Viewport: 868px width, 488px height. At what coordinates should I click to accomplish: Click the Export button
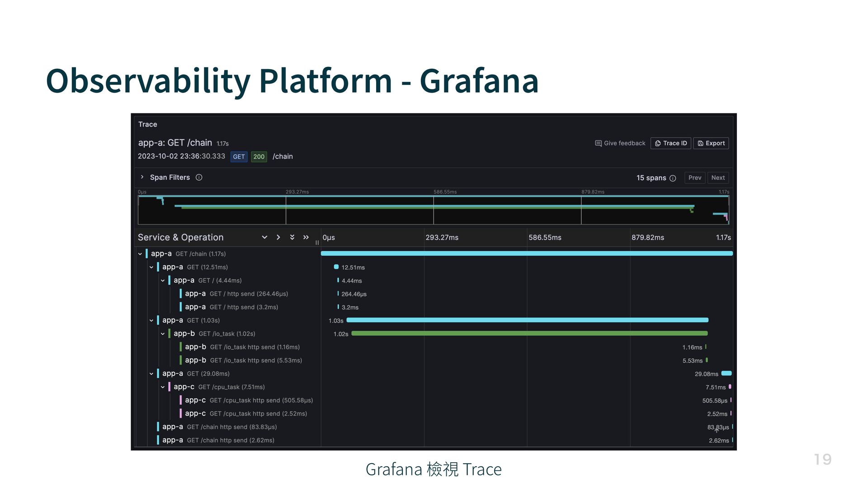pos(711,143)
